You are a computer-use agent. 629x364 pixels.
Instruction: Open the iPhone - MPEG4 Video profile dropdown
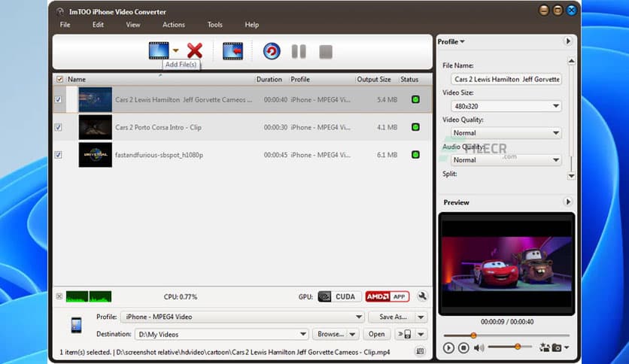[242, 317]
